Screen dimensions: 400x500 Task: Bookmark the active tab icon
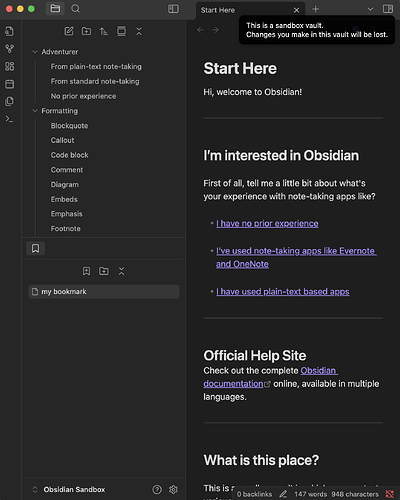click(86, 271)
